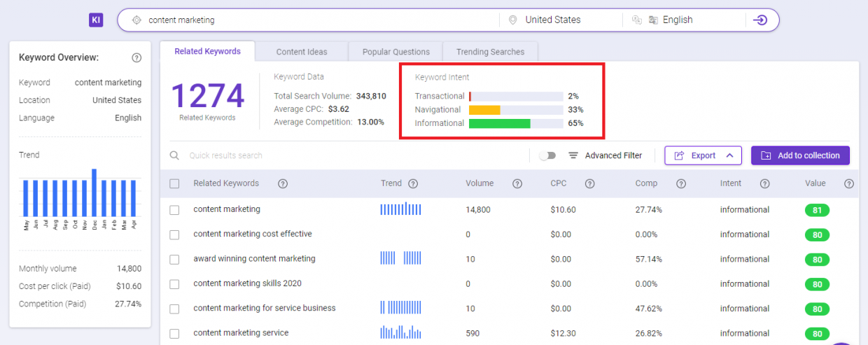
Task: Check the box for award winning content marketing
Action: (175, 259)
